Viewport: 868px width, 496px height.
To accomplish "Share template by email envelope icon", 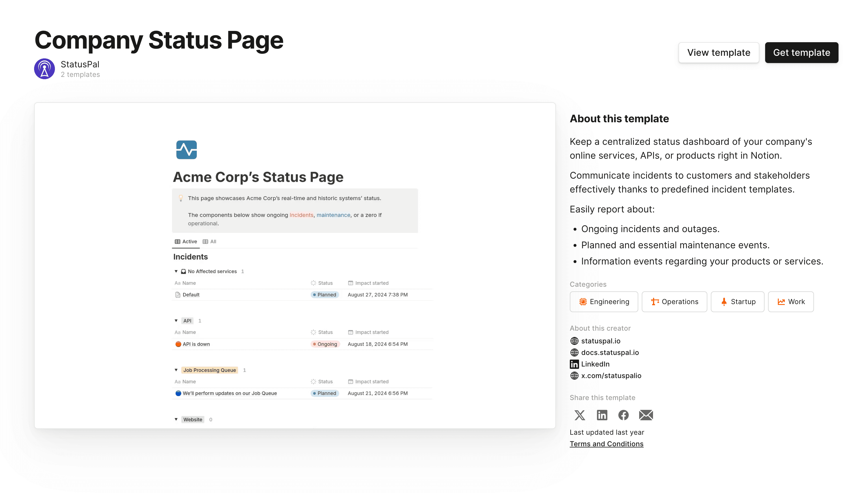I will [x=646, y=415].
